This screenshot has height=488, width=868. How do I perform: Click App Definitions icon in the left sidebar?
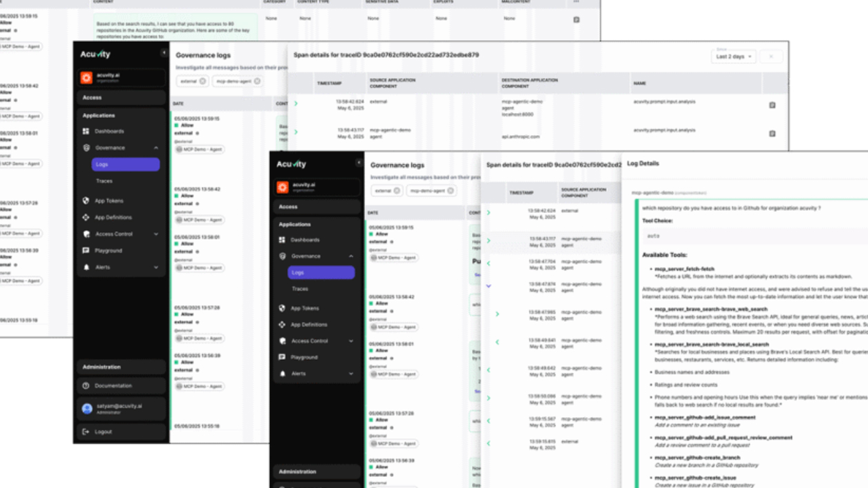tap(86, 217)
